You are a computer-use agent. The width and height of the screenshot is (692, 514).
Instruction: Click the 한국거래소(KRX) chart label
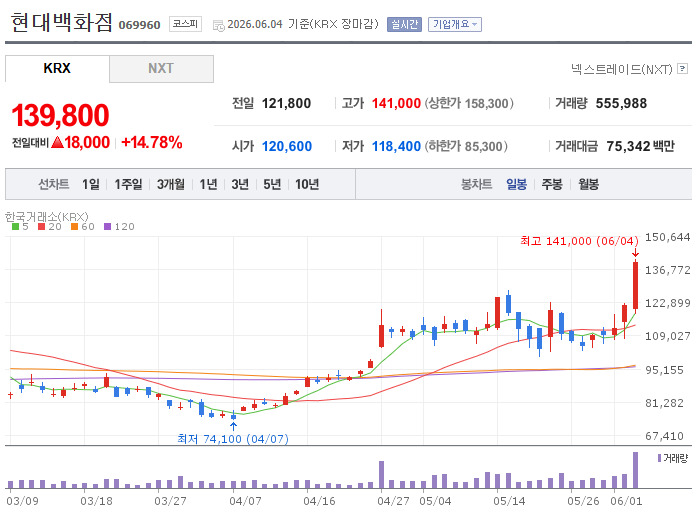click(47, 217)
